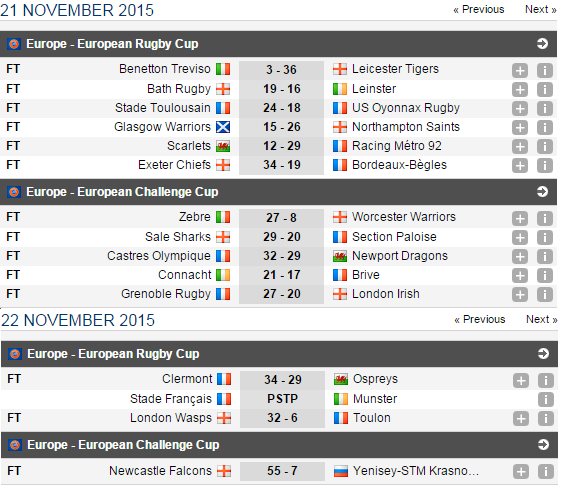Open arrow on 22 November European Challenge Cup
The width and height of the screenshot is (562, 485).
543,445
